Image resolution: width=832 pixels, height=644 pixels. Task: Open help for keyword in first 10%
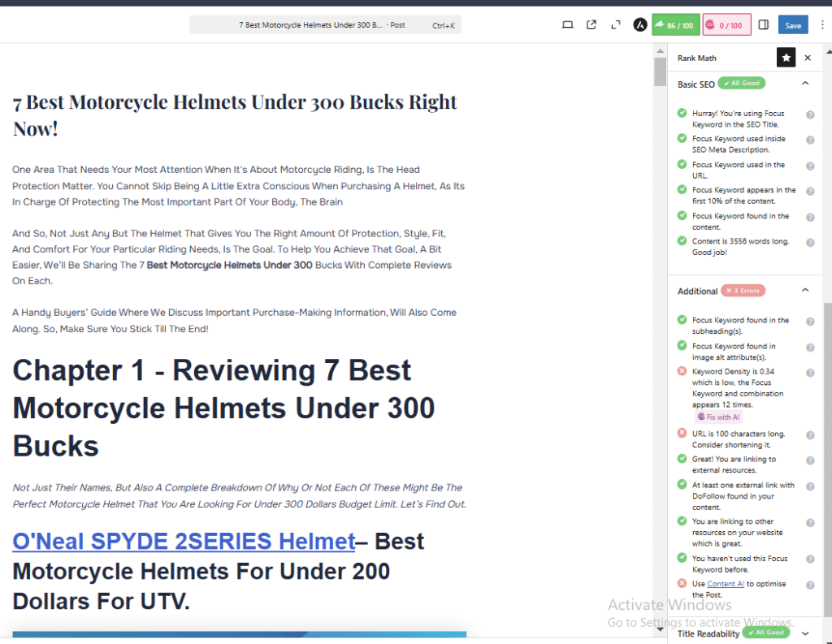(x=810, y=192)
